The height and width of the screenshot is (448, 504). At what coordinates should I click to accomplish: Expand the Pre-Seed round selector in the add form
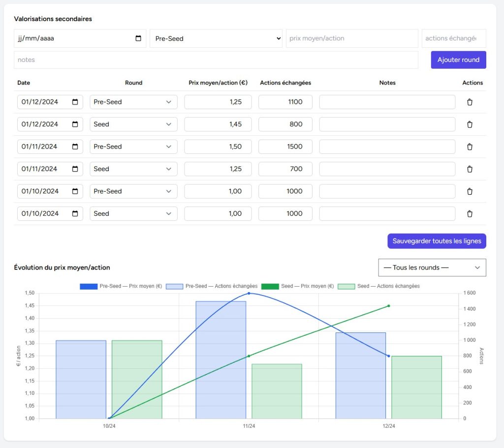pyautogui.click(x=217, y=38)
